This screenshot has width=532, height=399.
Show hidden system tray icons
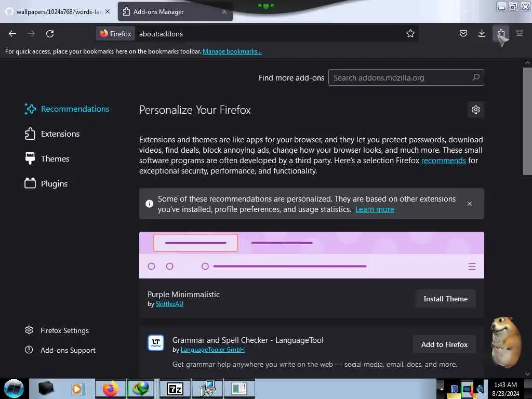tap(442, 389)
